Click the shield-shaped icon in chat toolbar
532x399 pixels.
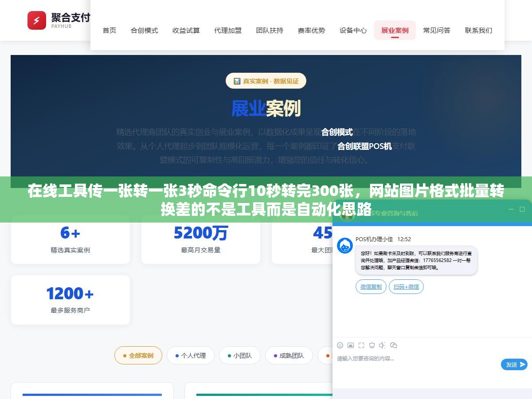372,345
